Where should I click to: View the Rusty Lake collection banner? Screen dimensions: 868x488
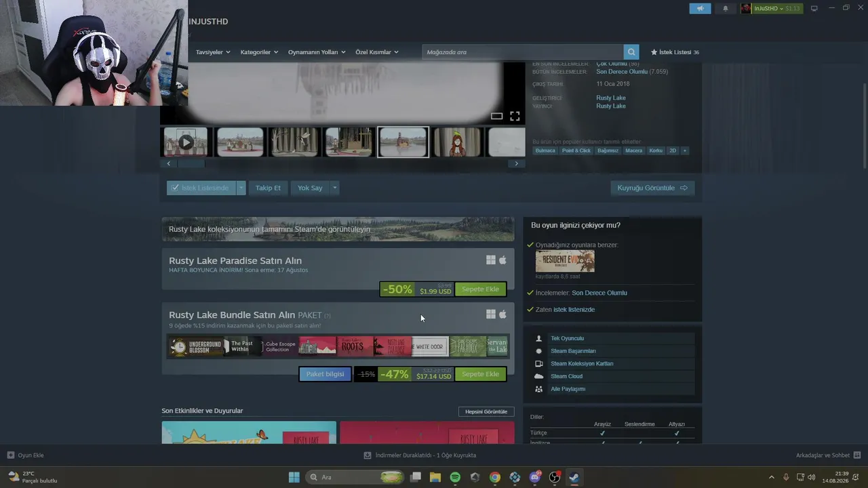(338, 229)
